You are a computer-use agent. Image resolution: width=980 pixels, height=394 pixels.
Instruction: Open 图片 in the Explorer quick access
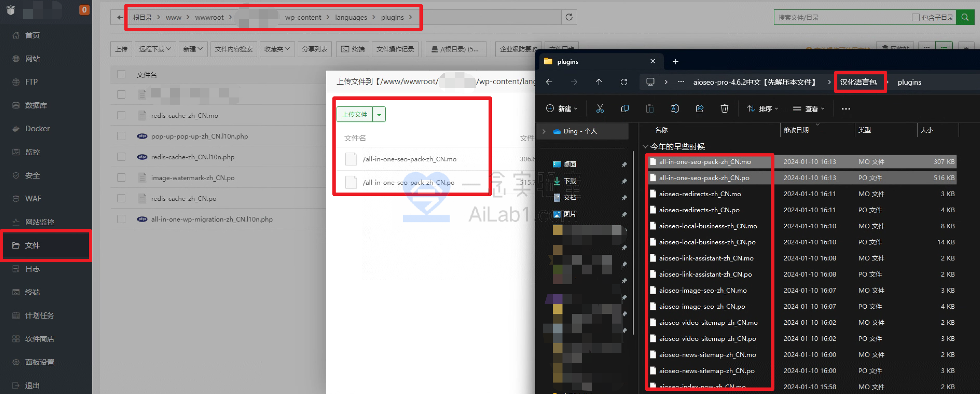click(x=570, y=214)
